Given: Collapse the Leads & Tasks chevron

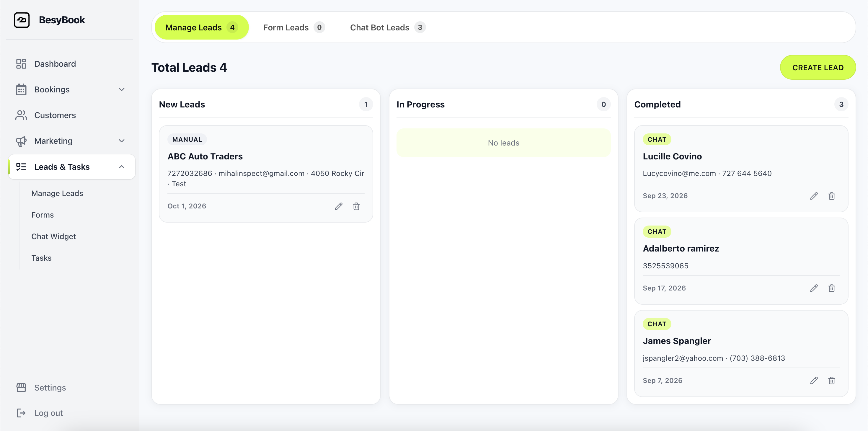Looking at the screenshot, I should point(122,167).
